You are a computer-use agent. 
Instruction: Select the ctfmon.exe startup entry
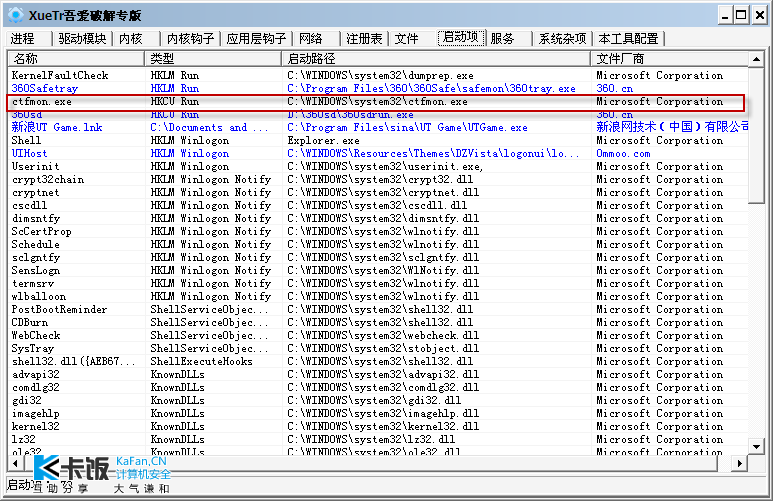point(378,102)
